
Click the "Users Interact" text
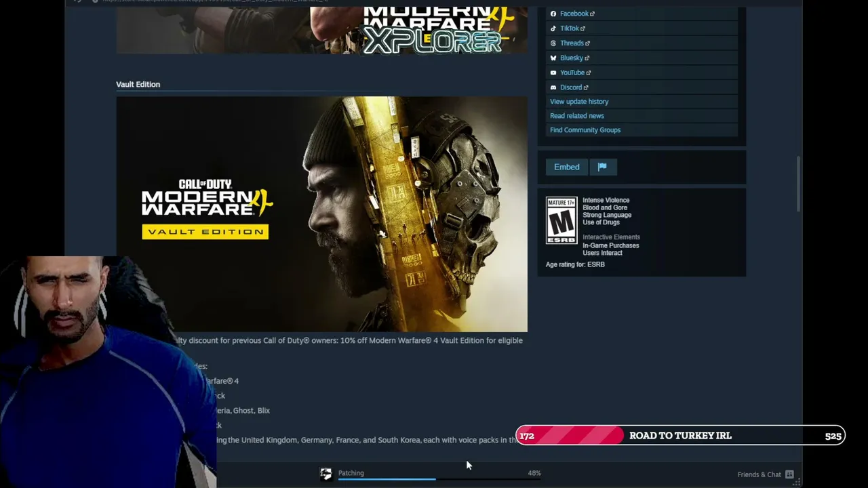click(x=602, y=253)
